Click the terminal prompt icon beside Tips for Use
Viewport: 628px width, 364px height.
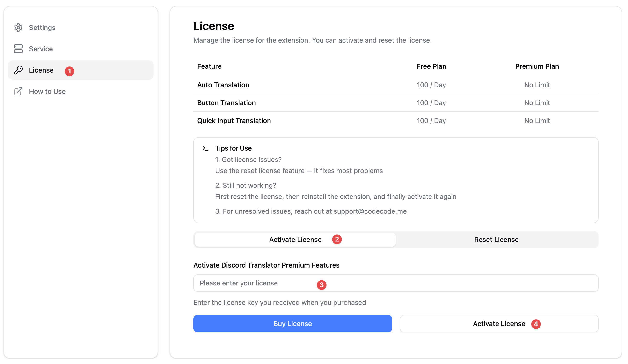[x=205, y=148]
